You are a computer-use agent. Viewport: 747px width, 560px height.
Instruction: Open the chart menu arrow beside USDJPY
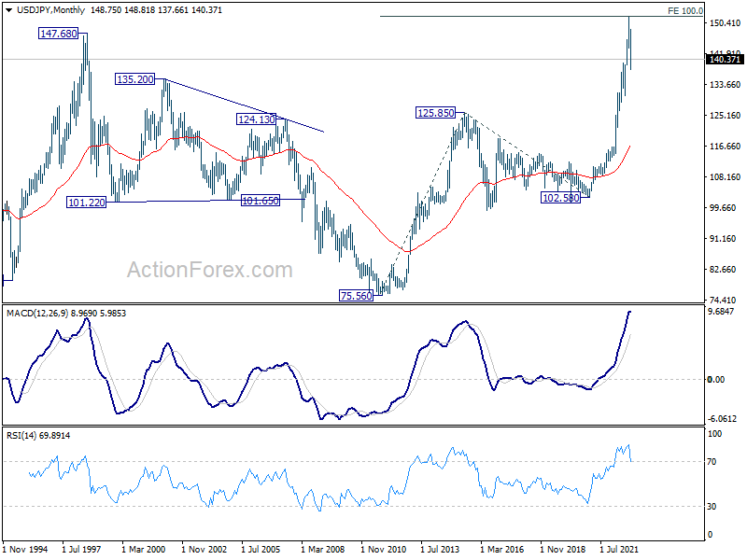click(x=8, y=10)
